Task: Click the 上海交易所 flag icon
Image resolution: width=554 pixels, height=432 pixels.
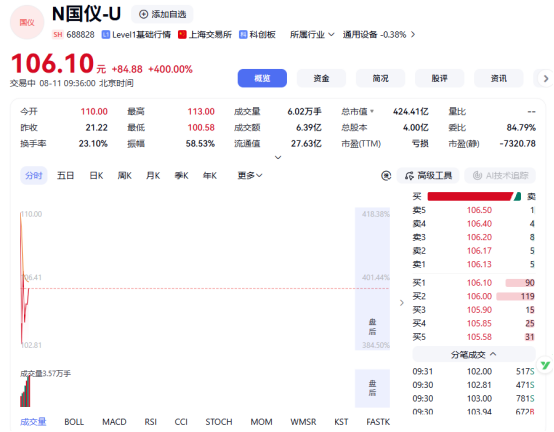Action: [182, 35]
